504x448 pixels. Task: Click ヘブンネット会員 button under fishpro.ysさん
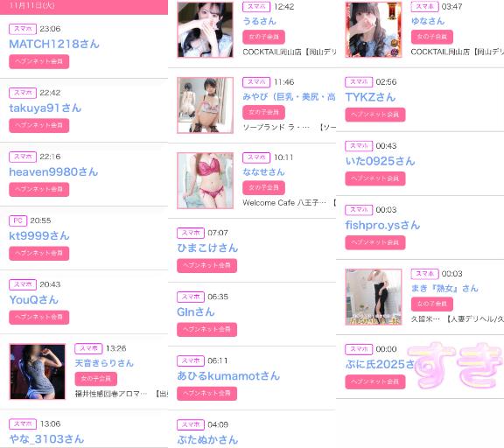pos(375,242)
